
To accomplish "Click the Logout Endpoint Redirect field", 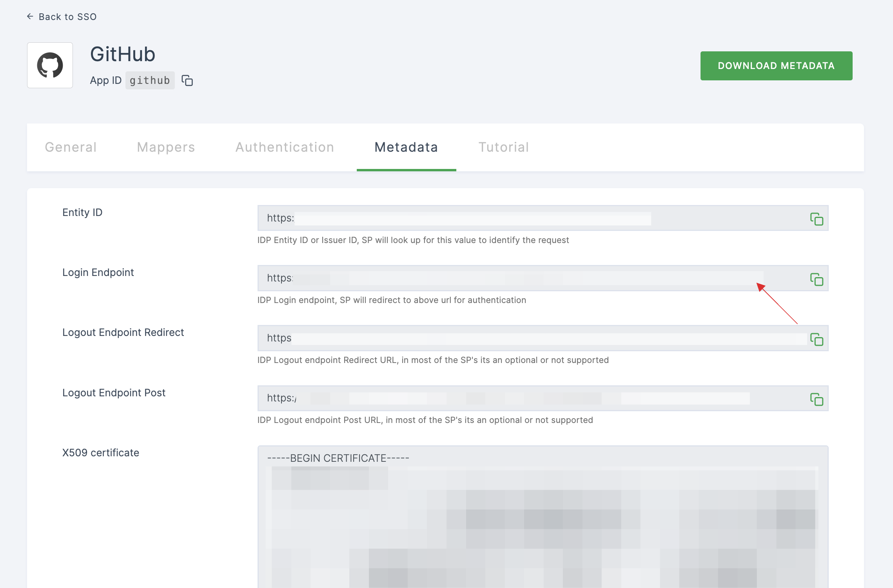I will tap(543, 338).
